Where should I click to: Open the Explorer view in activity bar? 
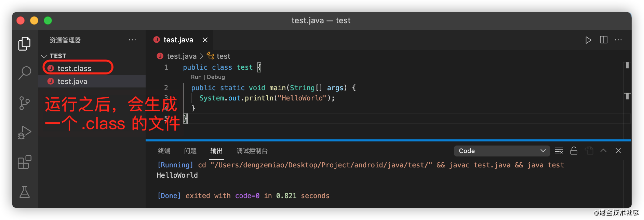click(x=24, y=43)
